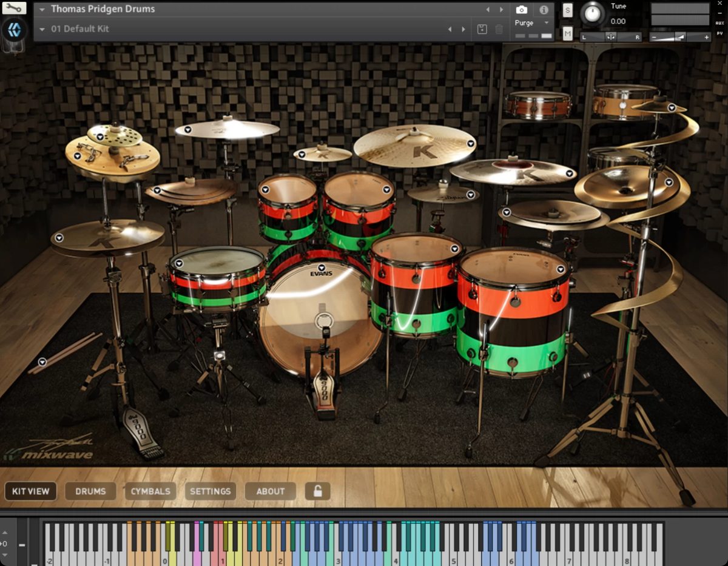Open the right rack tom dropdown marker

point(386,189)
